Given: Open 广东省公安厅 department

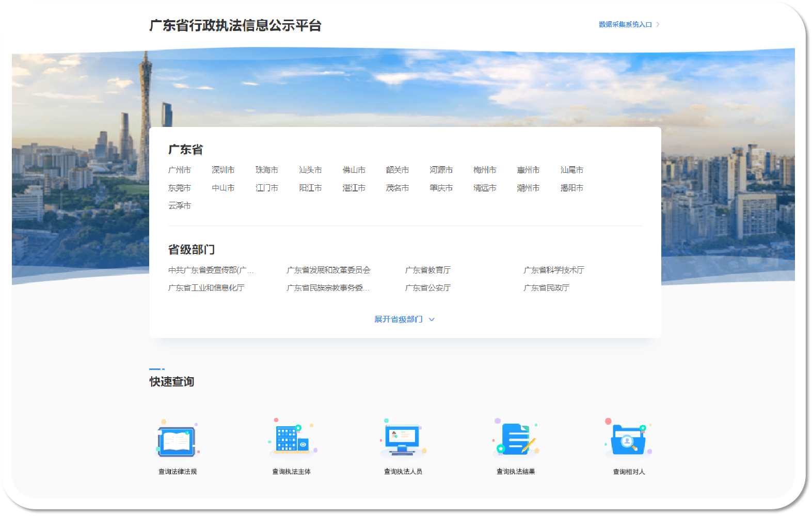Looking at the screenshot, I should (427, 288).
